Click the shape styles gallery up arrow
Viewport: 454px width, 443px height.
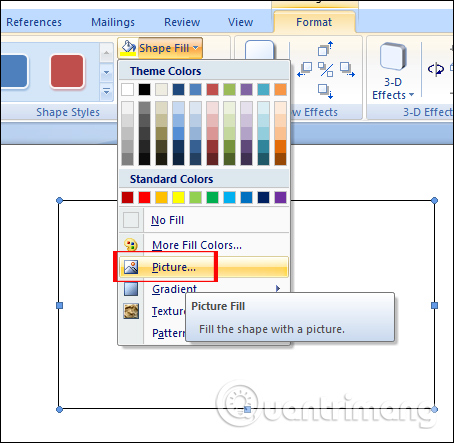pos(106,53)
